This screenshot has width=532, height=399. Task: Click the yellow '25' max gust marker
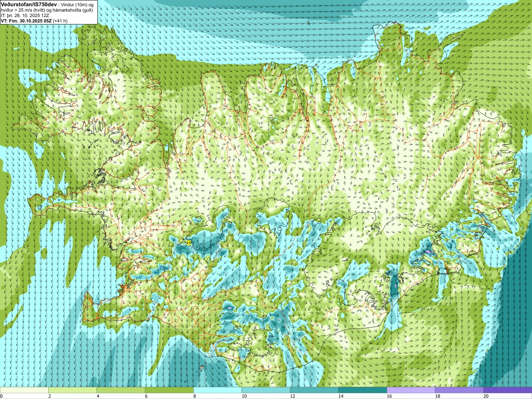point(188,242)
